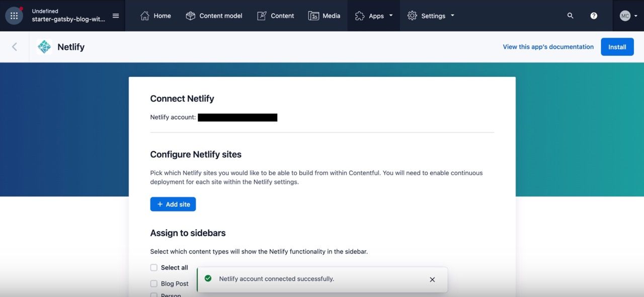The width and height of the screenshot is (644, 297).
Task: Click 'Netlify account connected successfully.' message
Action: [277, 278]
